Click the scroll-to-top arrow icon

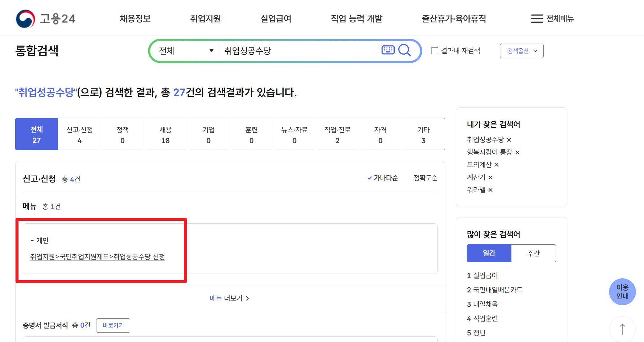click(623, 329)
